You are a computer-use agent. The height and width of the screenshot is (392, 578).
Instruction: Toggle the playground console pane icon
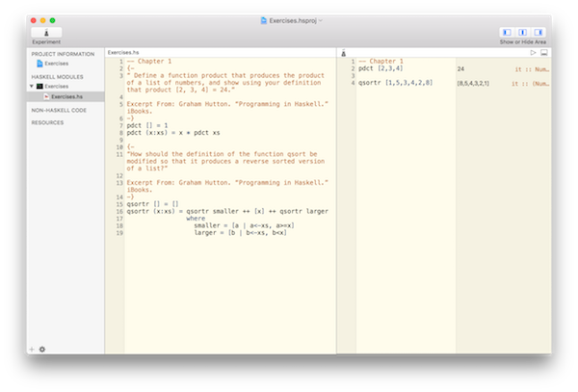pyautogui.click(x=544, y=53)
